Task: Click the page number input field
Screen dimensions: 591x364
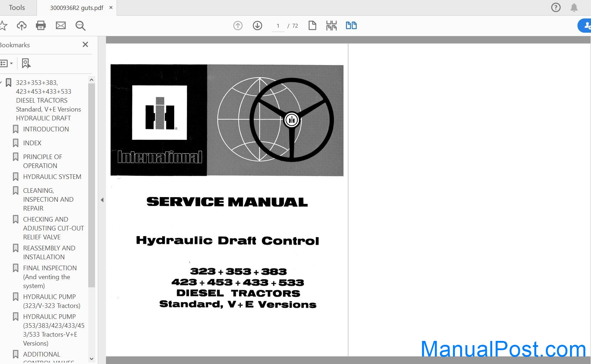Action: click(278, 26)
